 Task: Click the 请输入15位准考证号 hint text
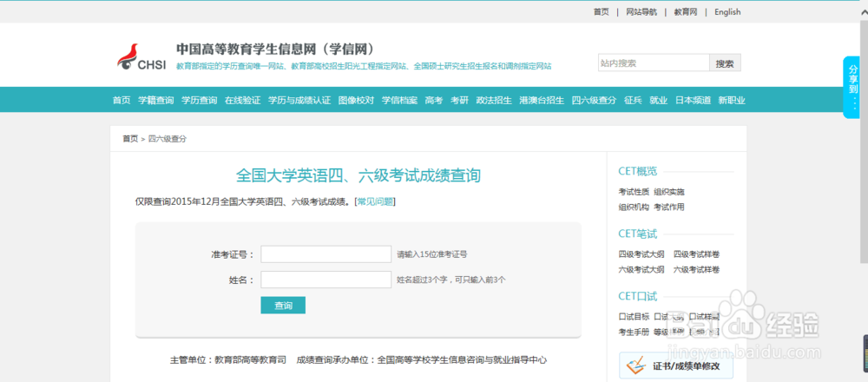tap(431, 254)
